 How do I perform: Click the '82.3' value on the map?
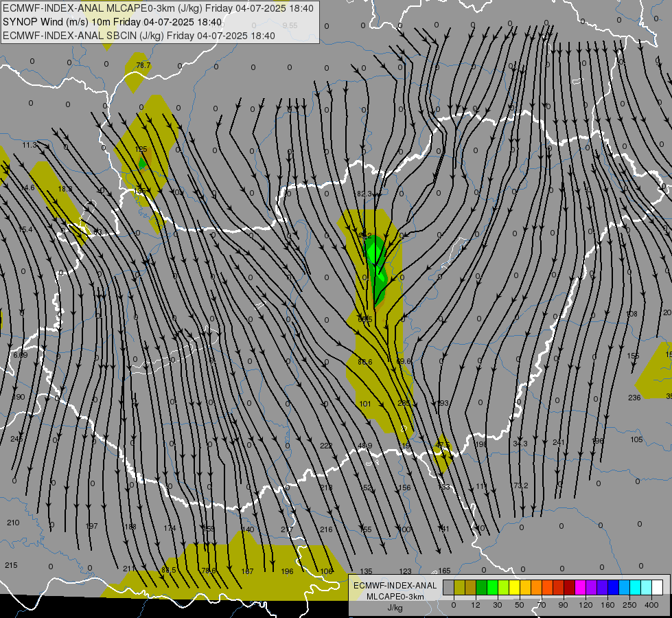(x=364, y=194)
